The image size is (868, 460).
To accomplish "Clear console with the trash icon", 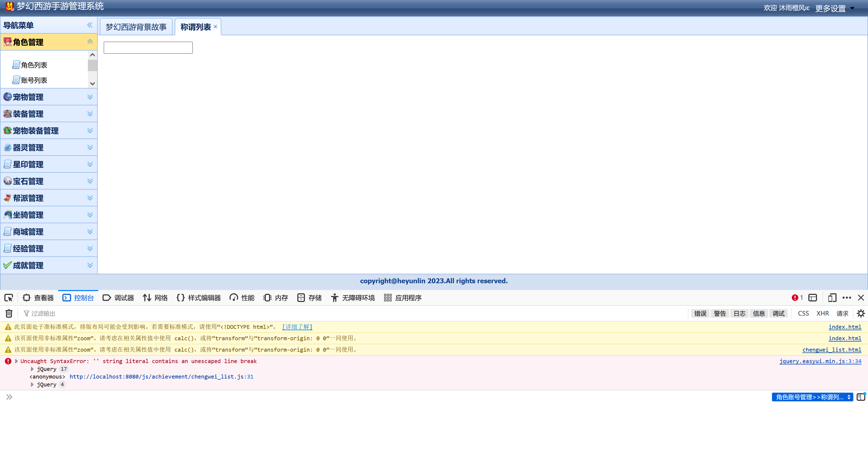I will click(9, 313).
